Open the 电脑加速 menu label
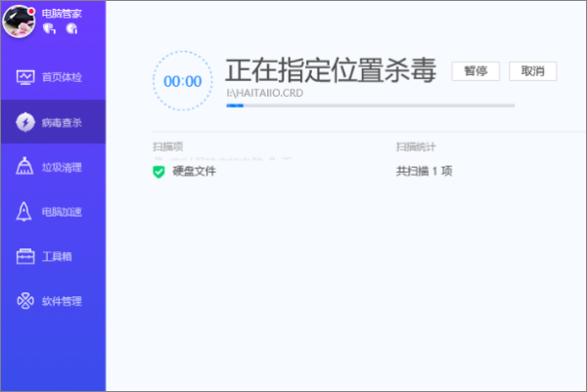The height and width of the screenshot is (392, 587). 62,212
